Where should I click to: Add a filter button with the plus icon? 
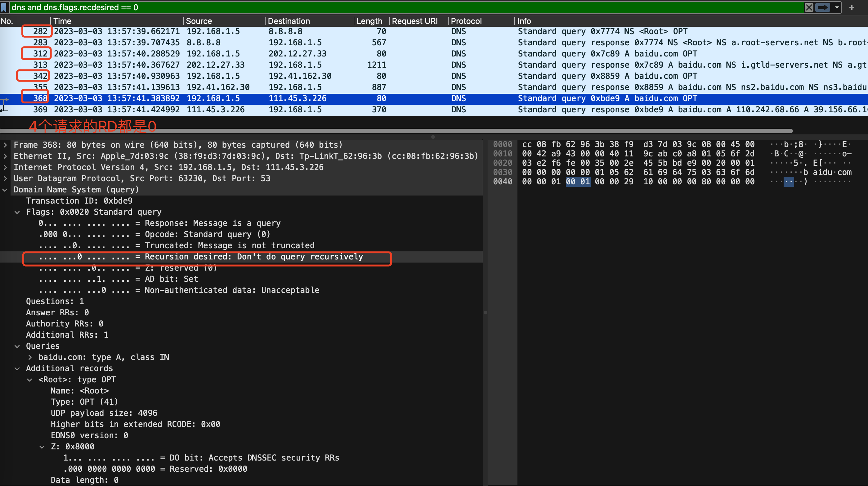pos(852,7)
